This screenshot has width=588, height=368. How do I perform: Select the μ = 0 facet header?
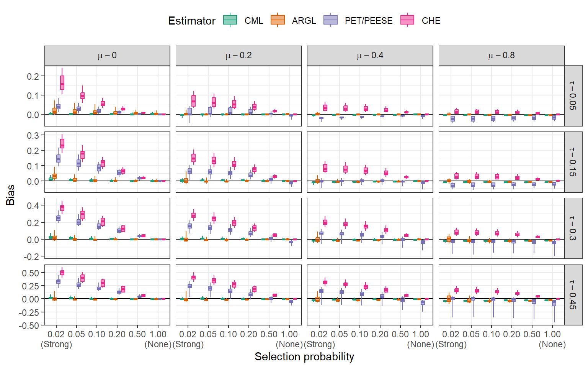107,56
